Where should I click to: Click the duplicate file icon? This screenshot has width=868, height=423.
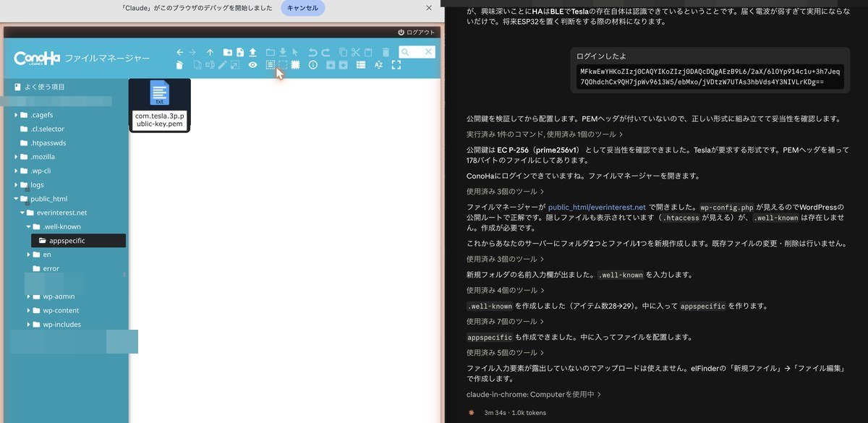(197, 65)
